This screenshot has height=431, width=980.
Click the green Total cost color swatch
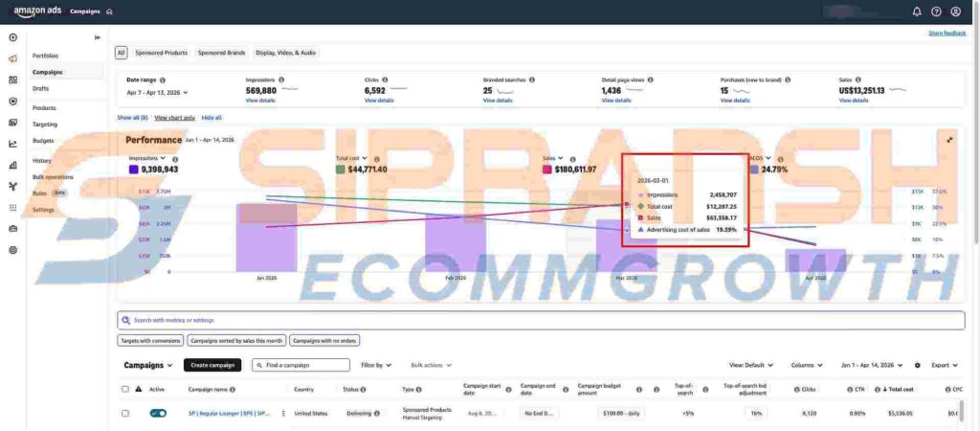click(x=340, y=170)
